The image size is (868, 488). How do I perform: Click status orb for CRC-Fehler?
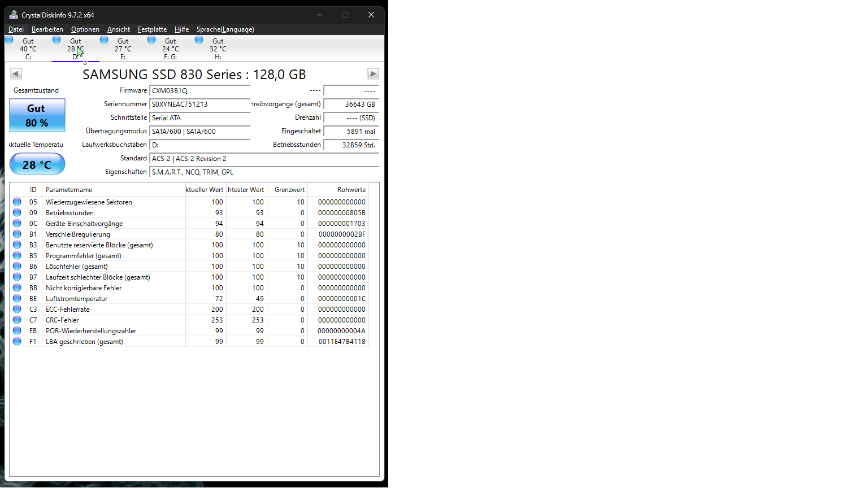[x=17, y=320]
